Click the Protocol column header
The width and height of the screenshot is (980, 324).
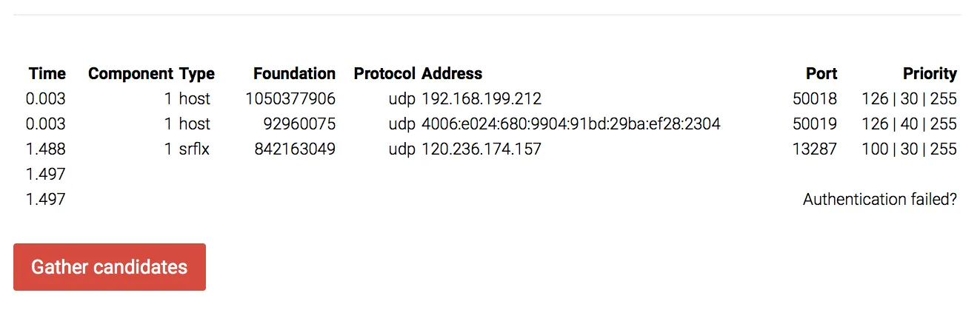tap(384, 73)
